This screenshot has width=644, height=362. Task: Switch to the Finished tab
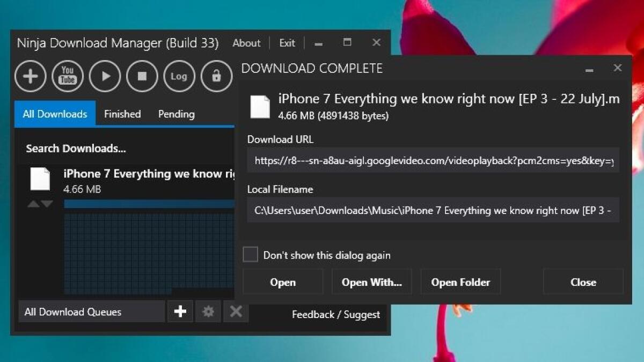122,114
